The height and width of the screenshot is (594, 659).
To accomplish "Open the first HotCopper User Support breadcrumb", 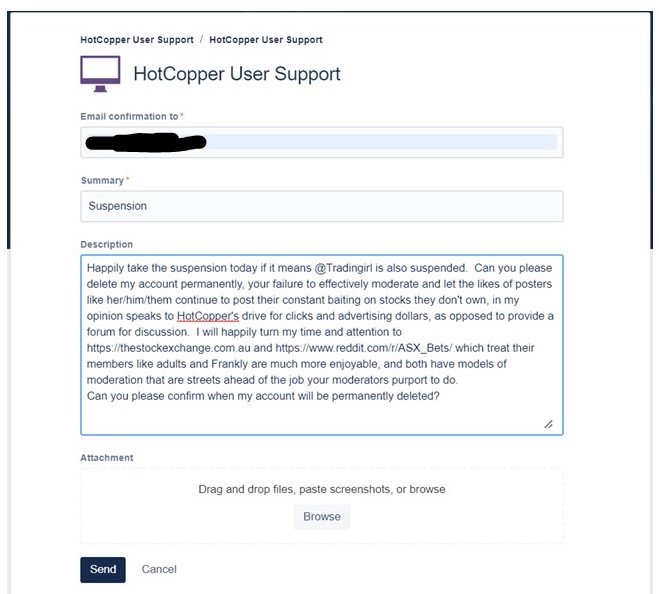I will point(137,40).
